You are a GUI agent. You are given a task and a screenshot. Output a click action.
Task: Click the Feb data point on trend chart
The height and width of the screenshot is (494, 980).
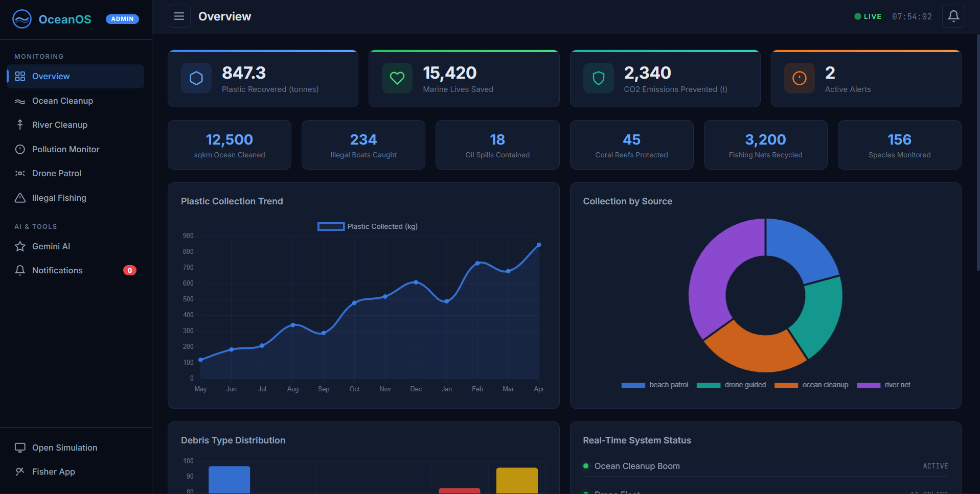[477, 264]
